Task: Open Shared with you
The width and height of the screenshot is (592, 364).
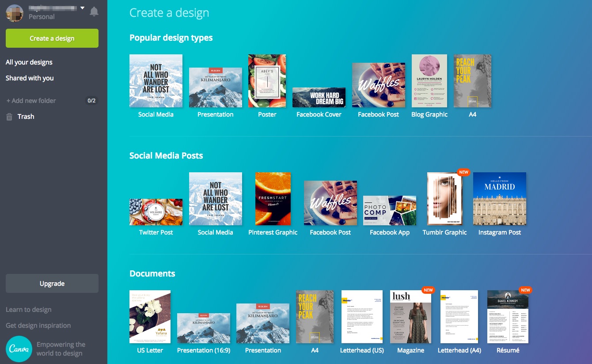Action: pos(30,78)
